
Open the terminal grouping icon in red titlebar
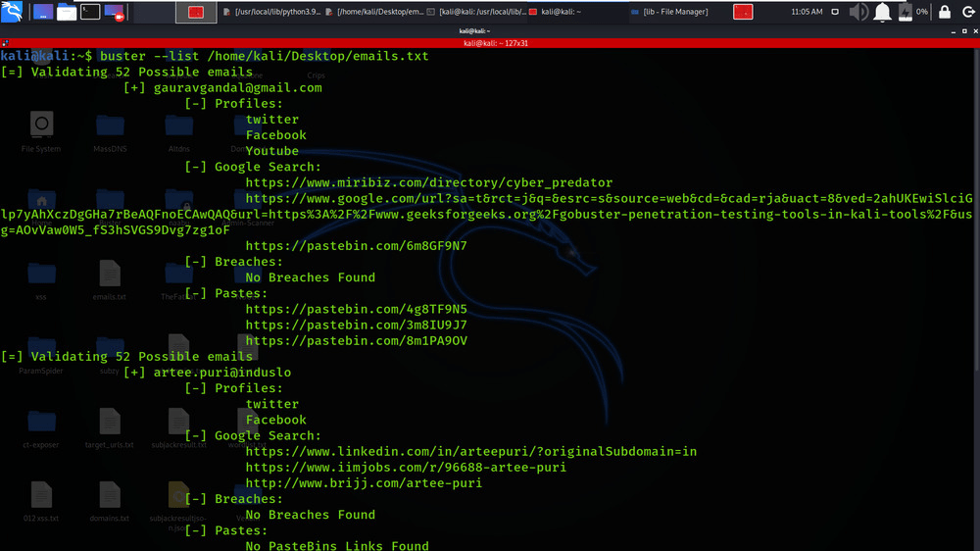5,43
